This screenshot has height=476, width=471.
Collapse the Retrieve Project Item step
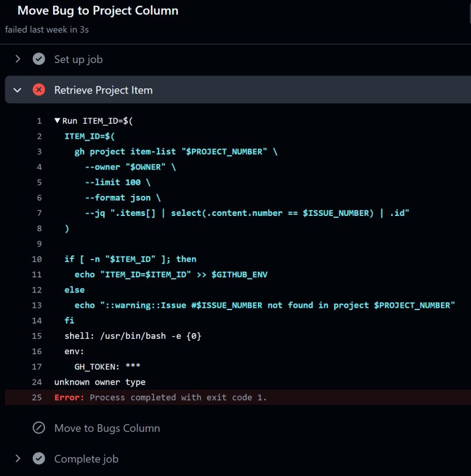(16, 89)
